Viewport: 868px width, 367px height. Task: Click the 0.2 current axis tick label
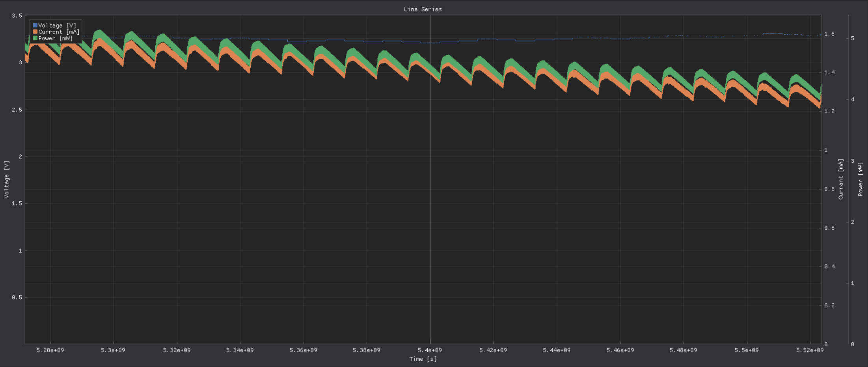(829, 305)
